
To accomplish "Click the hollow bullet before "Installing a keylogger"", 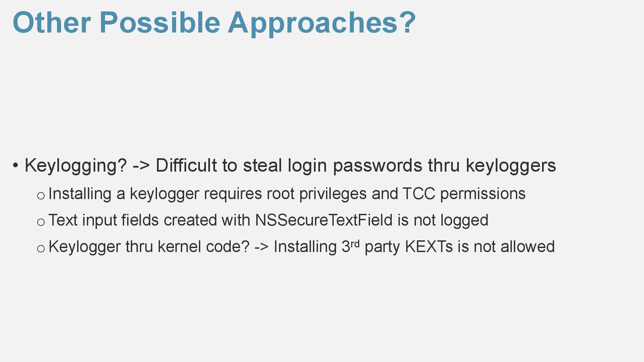I will pos(41,196).
